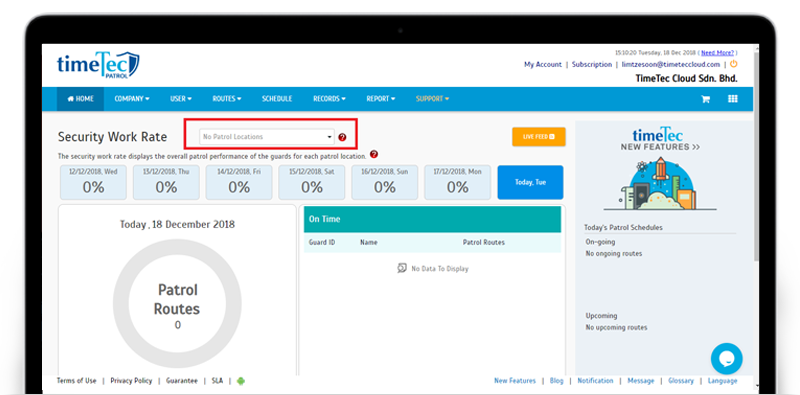Viewport: 800px width, 395px height.
Task: Expand the USER menu
Action: tap(181, 99)
